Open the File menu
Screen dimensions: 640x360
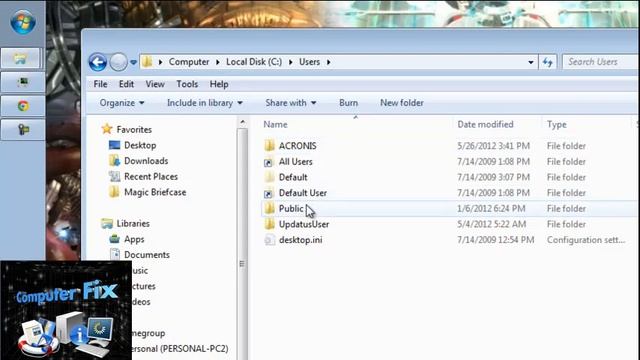click(100, 84)
